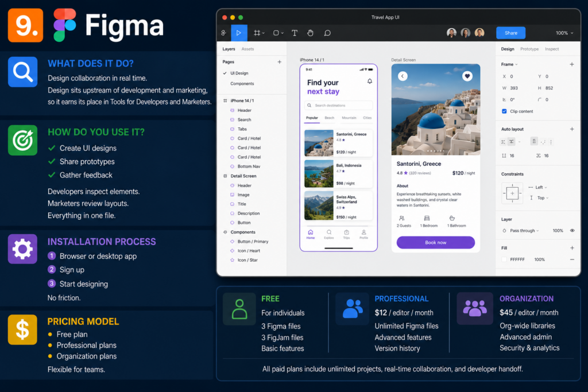Click the back arrow on Detail Screen
The width and height of the screenshot is (588, 392).
click(403, 76)
